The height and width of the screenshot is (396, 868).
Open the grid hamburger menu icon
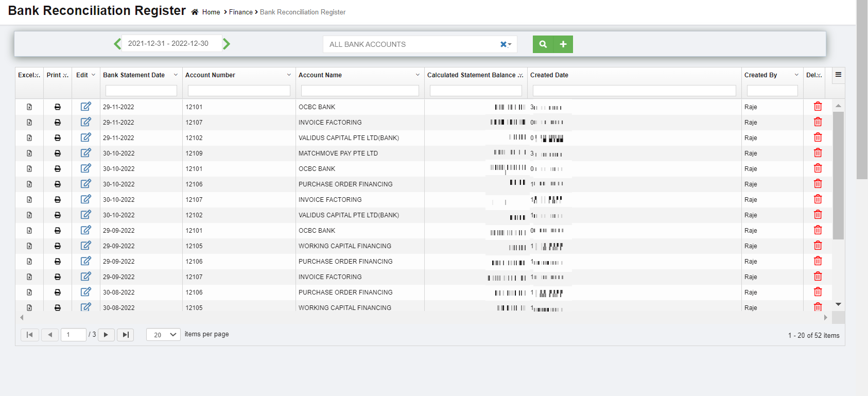(x=838, y=75)
